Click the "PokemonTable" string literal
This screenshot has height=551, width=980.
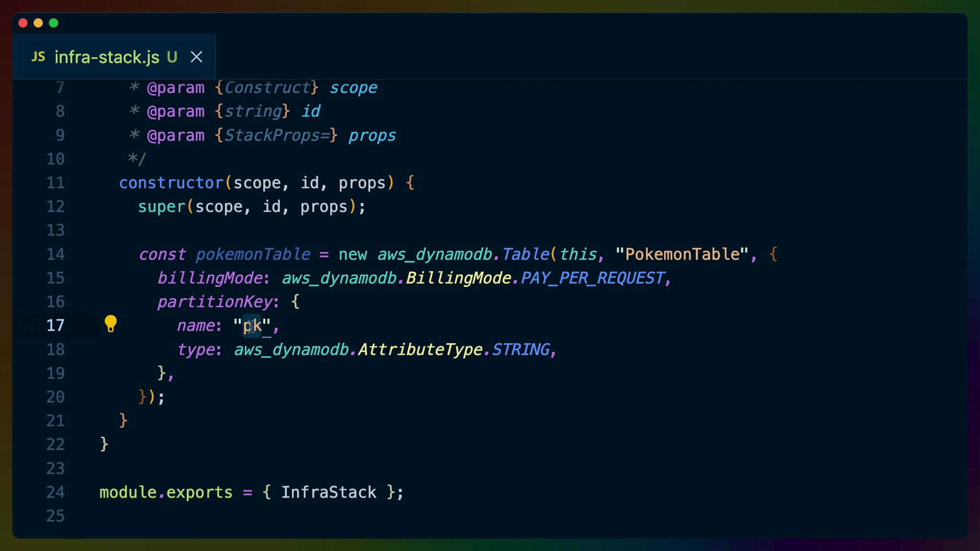[682, 254]
